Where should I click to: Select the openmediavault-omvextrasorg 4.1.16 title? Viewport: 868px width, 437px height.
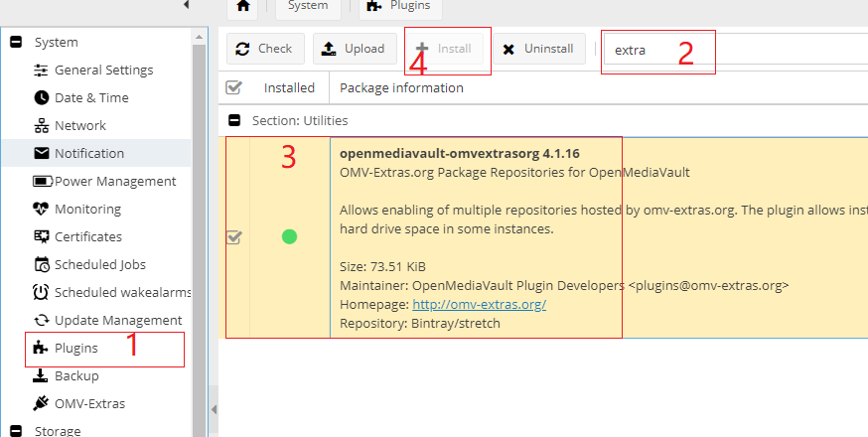(460, 153)
